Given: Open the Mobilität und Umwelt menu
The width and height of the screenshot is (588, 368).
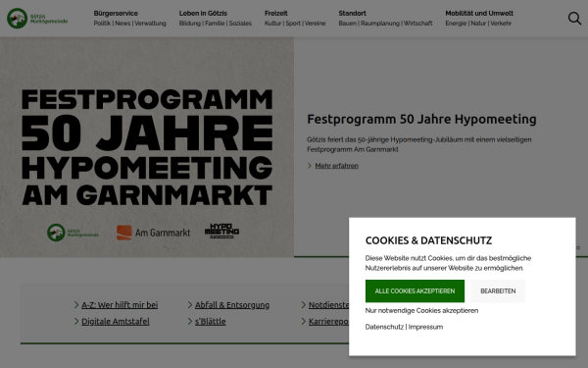Looking at the screenshot, I should (x=479, y=13).
